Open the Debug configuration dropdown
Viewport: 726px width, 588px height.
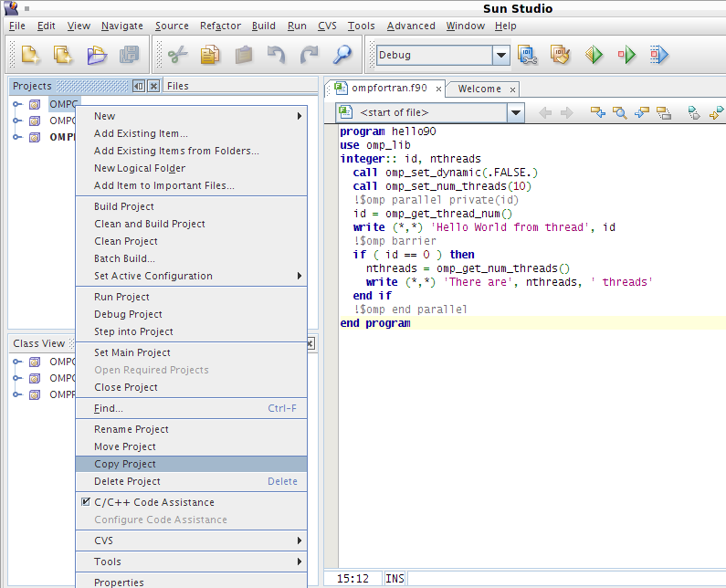pos(501,55)
